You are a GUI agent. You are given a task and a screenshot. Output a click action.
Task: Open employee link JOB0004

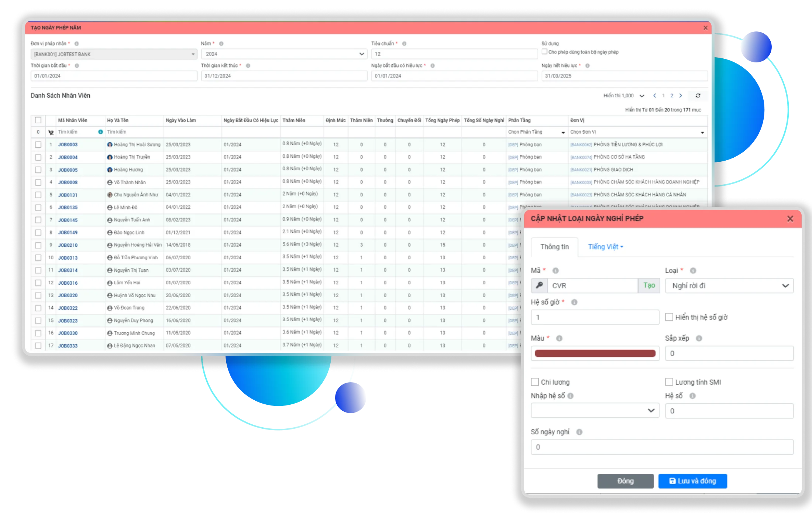pyautogui.click(x=68, y=157)
